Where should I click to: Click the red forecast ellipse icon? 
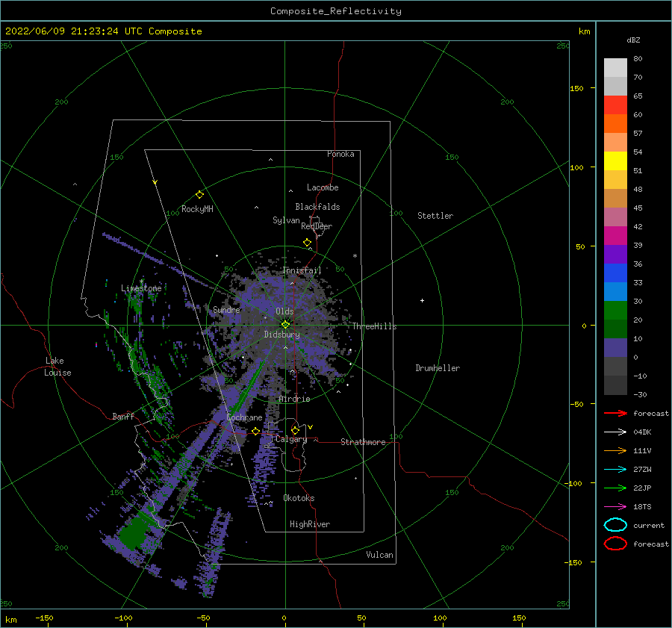click(x=615, y=544)
